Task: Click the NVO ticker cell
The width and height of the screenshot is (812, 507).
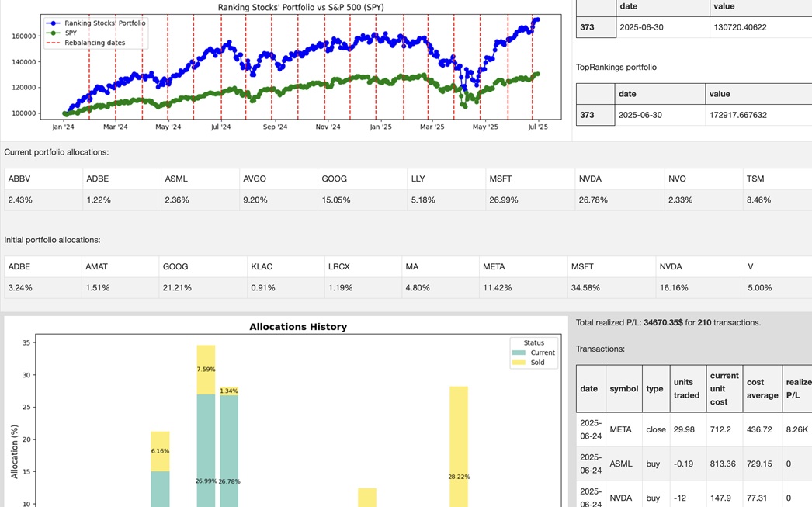Action: (704, 179)
